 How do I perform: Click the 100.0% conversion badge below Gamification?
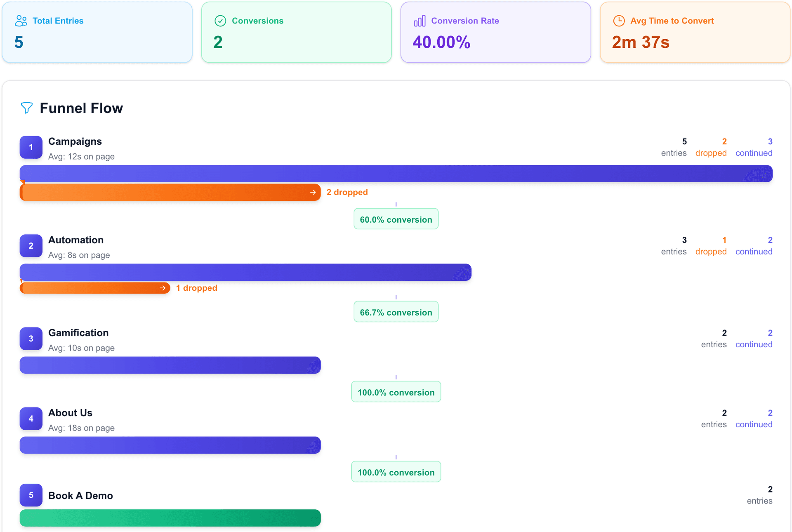(x=396, y=392)
